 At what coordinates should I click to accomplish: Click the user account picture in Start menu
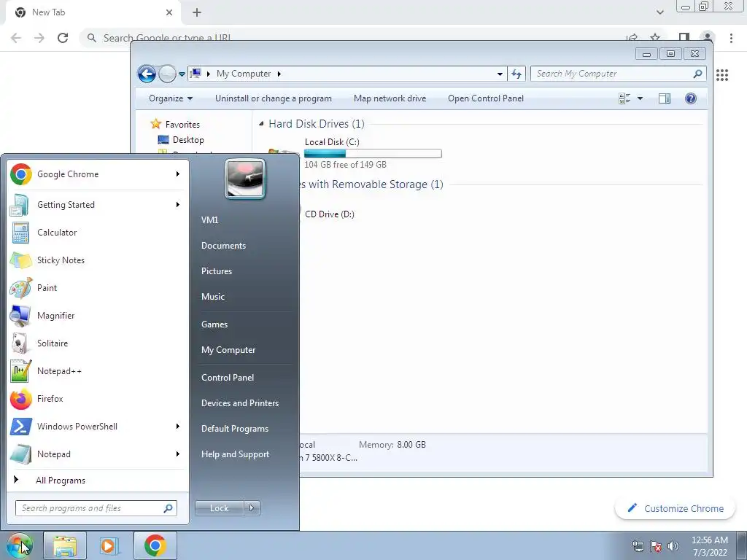(x=245, y=179)
